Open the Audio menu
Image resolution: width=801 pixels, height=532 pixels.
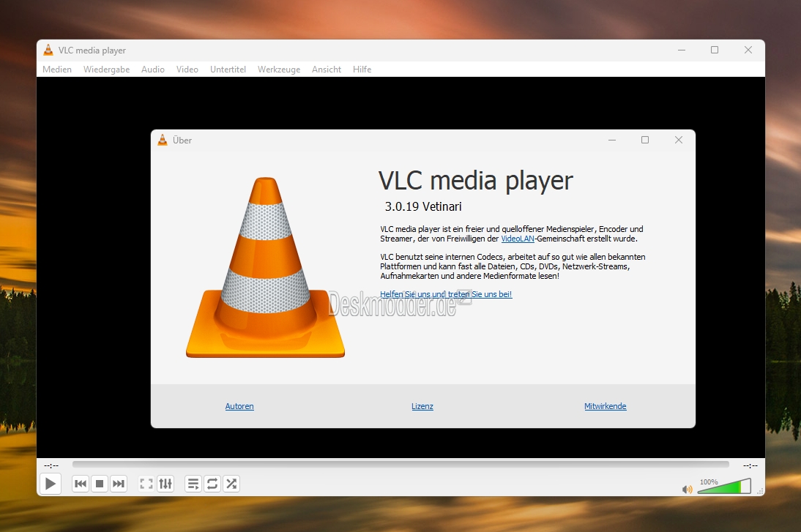[153, 70]
